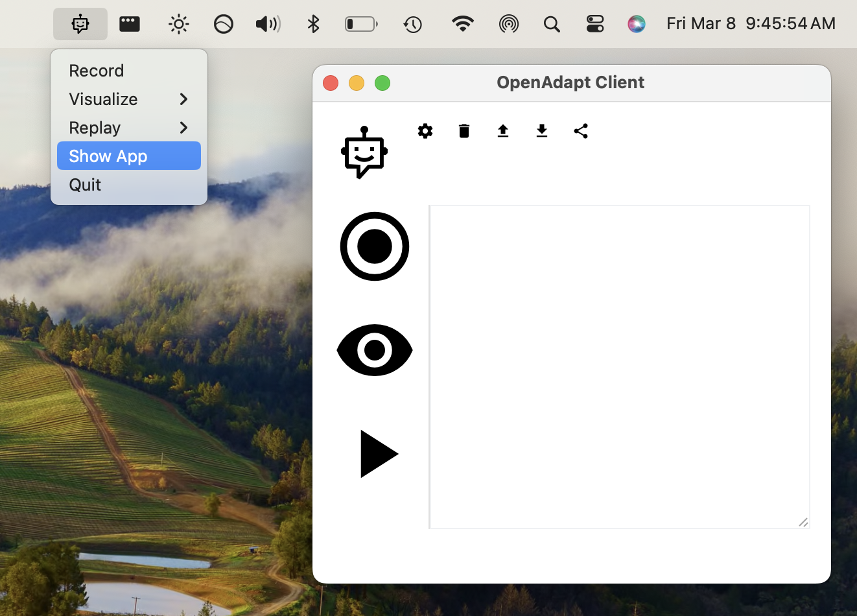Select Quit in the tray menu
The width and height of the screenshot is (857, 616).
click(86, 185)
